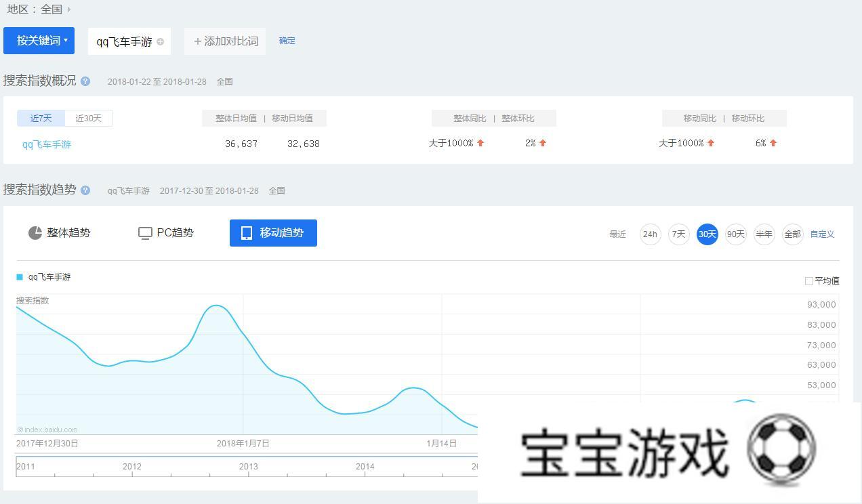
Task: Click 整体同比 column header
Action: pos(470,119)
